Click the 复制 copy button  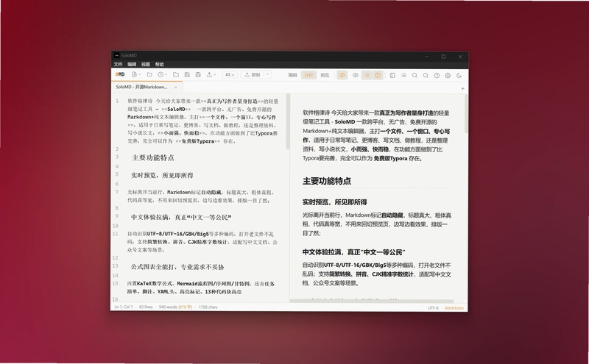pyautogui.click(x=253, y=75)
